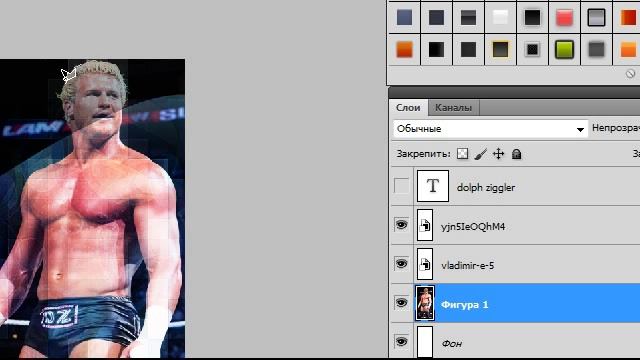Click the Закрепить label
The width and height of the screenshot is (640, 360).
[x=423, y=154]
